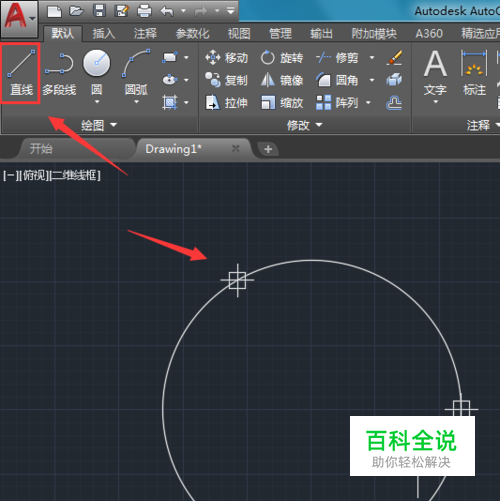Click the Save icon in quick access toolbar

click(x=99, y=11)
